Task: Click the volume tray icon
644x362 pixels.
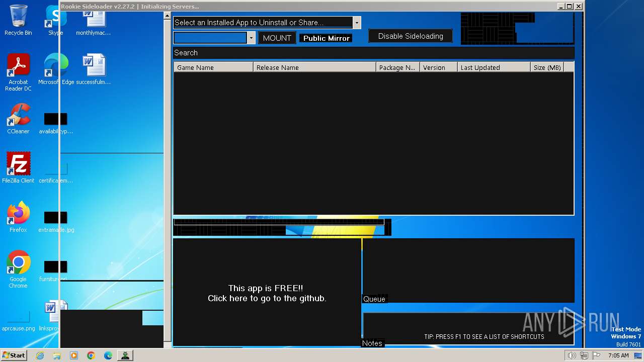Action: coord(572,355)
